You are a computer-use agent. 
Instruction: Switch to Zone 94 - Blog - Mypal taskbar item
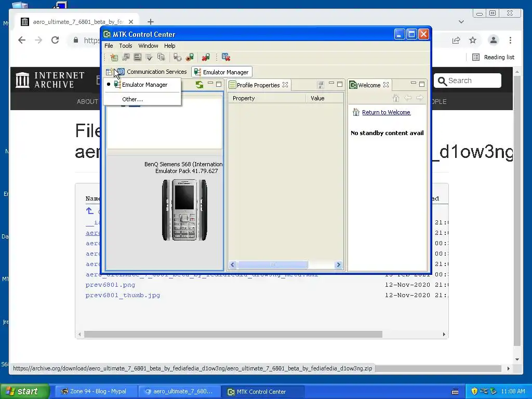coord(96,392)
